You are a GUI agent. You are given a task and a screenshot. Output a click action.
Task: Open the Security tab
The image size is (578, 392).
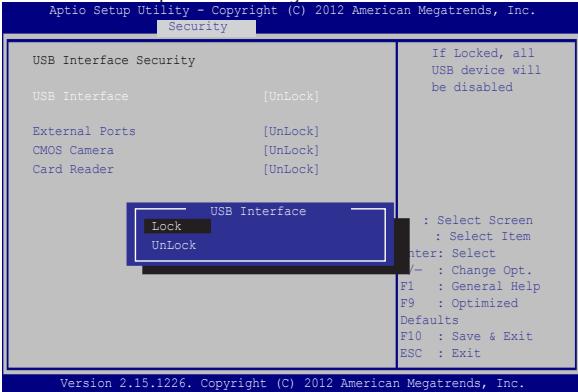click(x=206, y=27)
